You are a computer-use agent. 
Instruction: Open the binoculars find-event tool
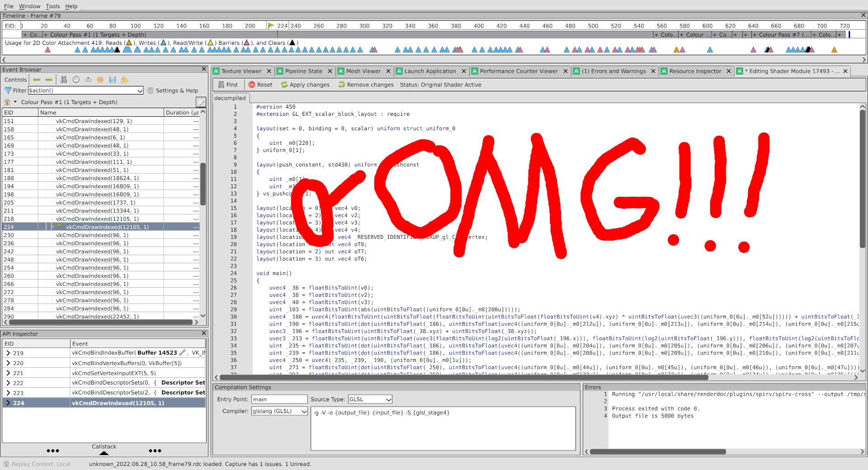pyautogui.click(x=64, y=80)
